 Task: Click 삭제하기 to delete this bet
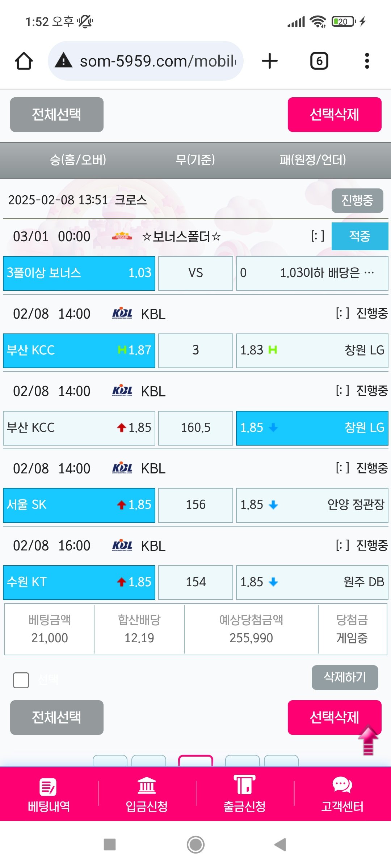point(345,677)
